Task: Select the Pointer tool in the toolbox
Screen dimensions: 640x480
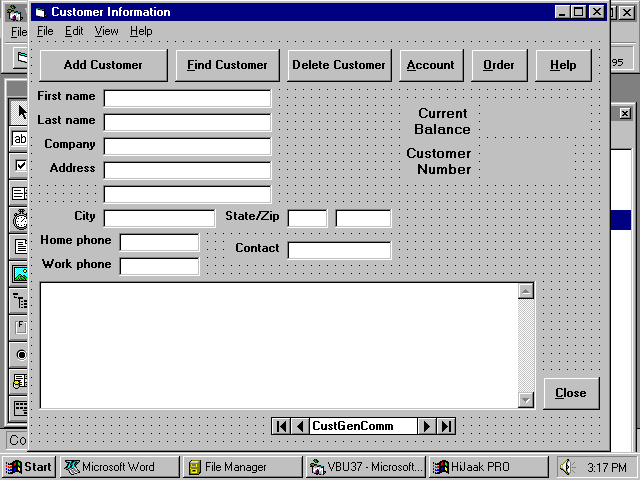Action: (20, 112)
